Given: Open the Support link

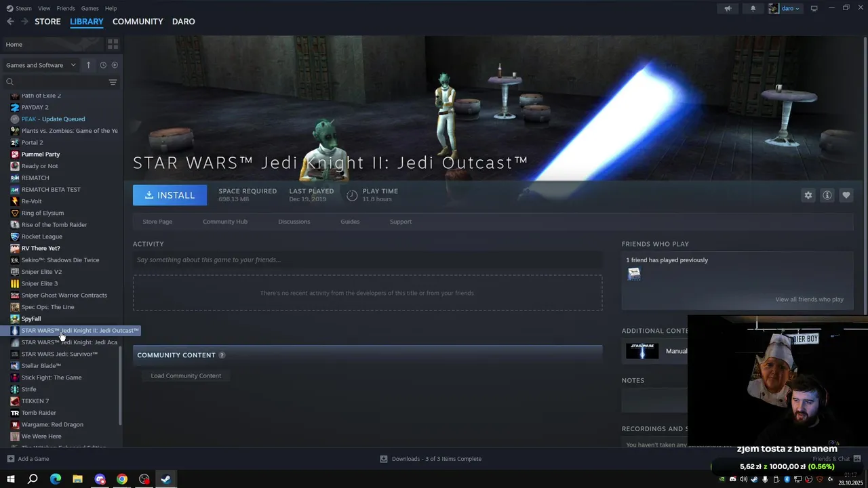Looking at the screenshot, I should [401, 222].
